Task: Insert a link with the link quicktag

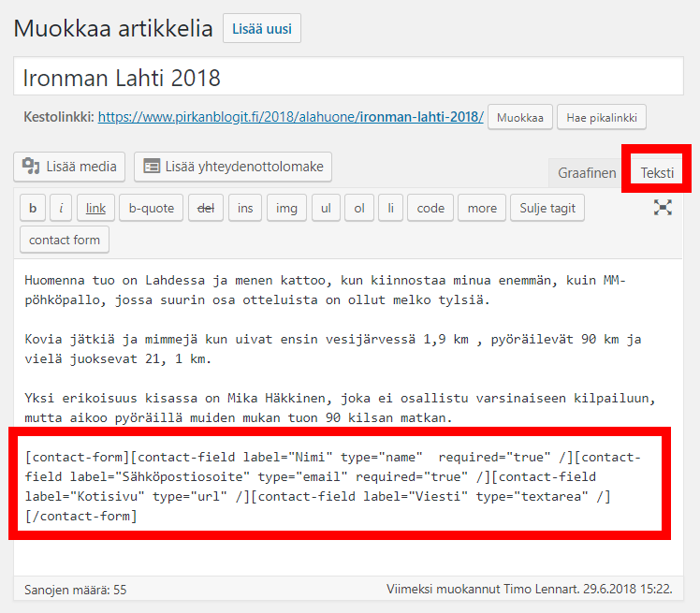Action: [x=95, y=208]
